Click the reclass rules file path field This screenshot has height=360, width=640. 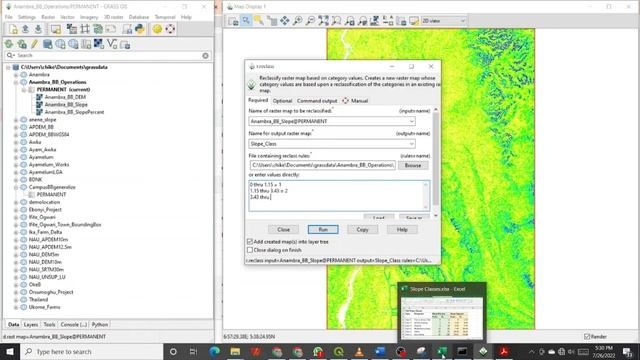click(x=322, y=165)
